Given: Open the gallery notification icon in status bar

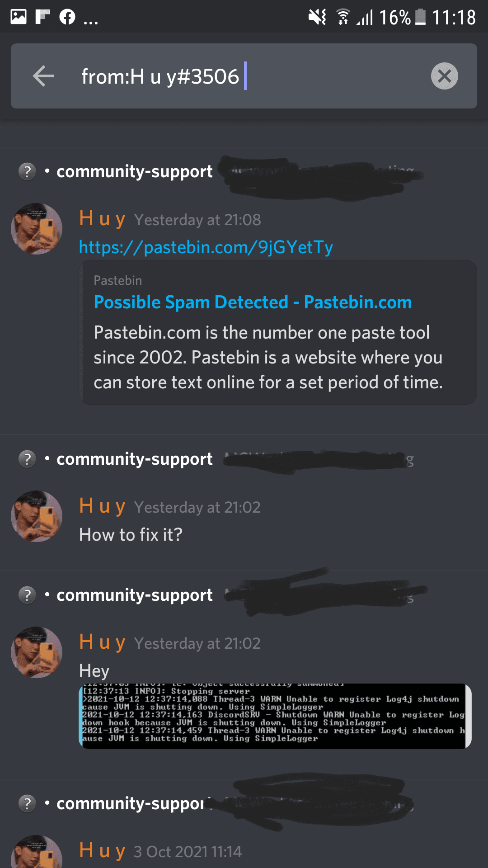Looking at the screenshot, I should pos(19,17).
